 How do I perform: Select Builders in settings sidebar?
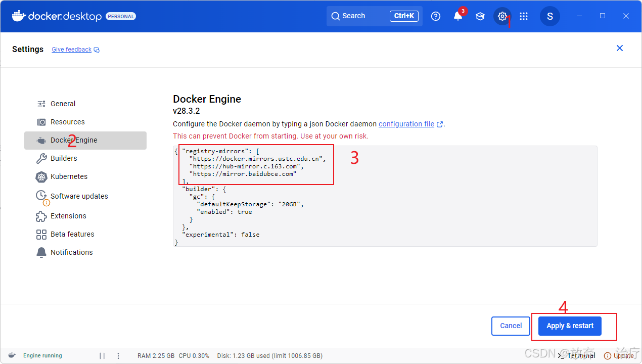[85, 158]
